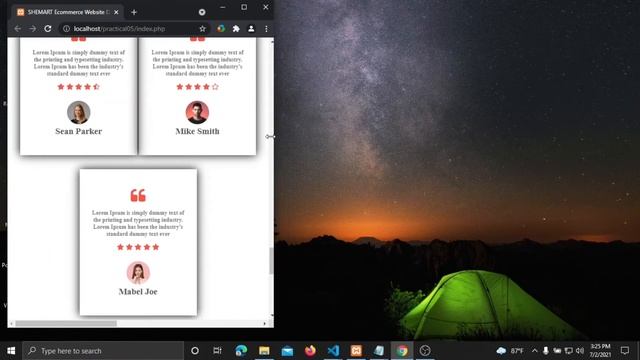
Task: View site information icon in address bar
Action: 66,29
